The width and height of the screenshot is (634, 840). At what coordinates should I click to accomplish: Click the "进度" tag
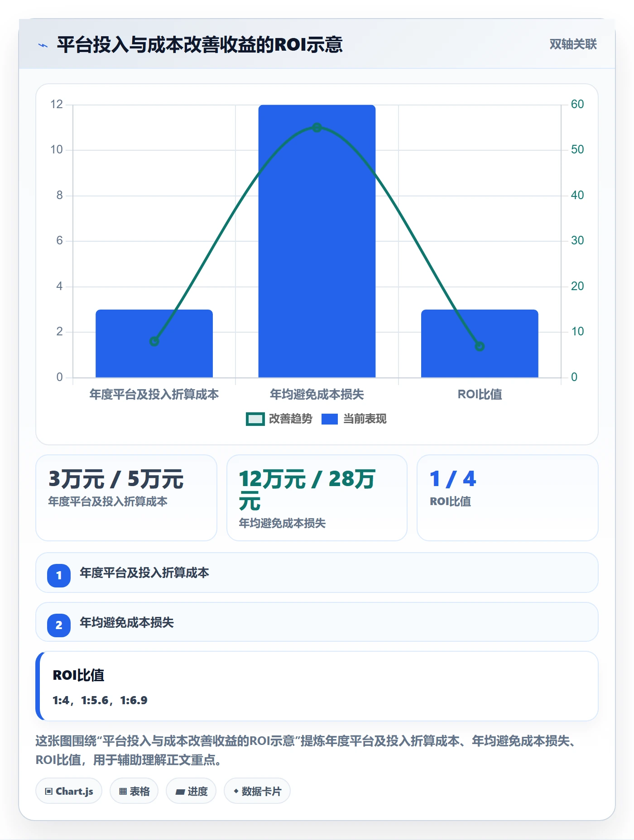191,791
